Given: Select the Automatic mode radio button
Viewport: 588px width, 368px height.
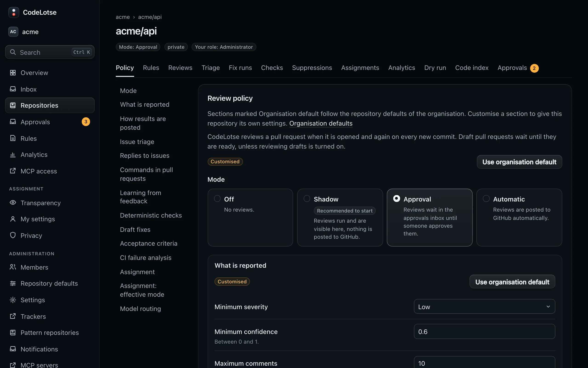Looking at the screenshot, I should click(x=486, y=198).
